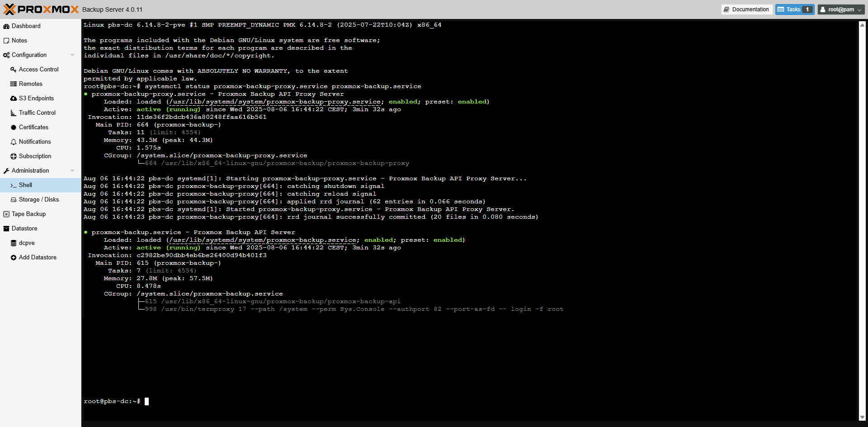Click the Certificates badge icon
The width and height of the screenshot is (868, 427).
coord(14,127)
